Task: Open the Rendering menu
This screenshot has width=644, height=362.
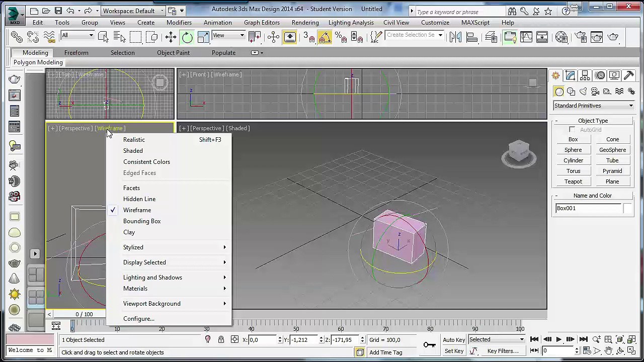Action: point(305,23)
